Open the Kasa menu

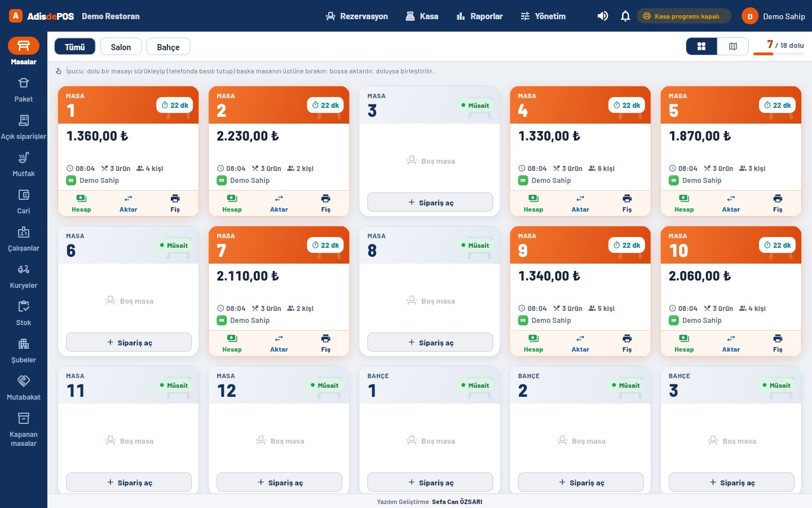click(422, 16)
